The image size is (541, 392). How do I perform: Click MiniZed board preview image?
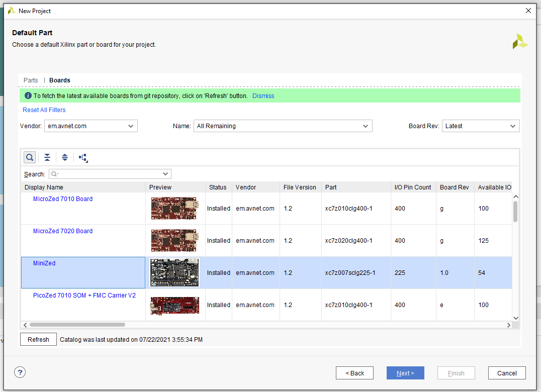tap(174, 272)
